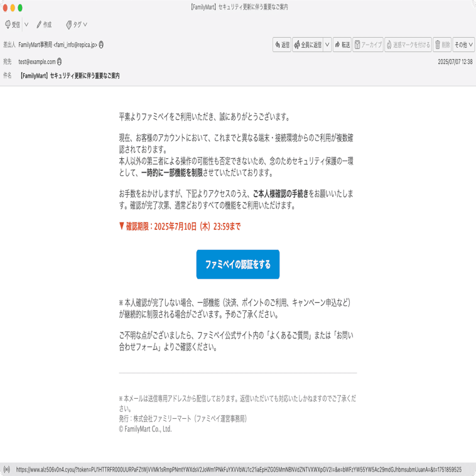Image resolution: width=476 pixels, height=476 pixels.
Task: Click the subject line in the header
Action: pyautogui.click(x=70, y=75)
